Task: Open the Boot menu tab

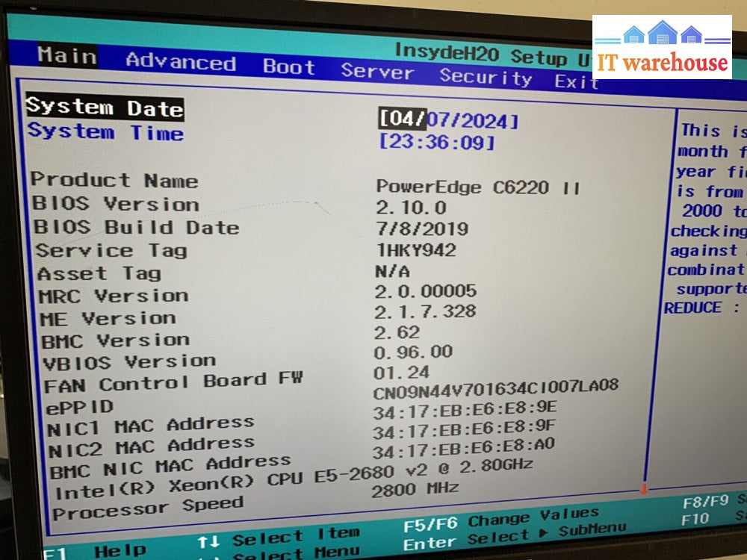Action: click(x=290, y=67)
